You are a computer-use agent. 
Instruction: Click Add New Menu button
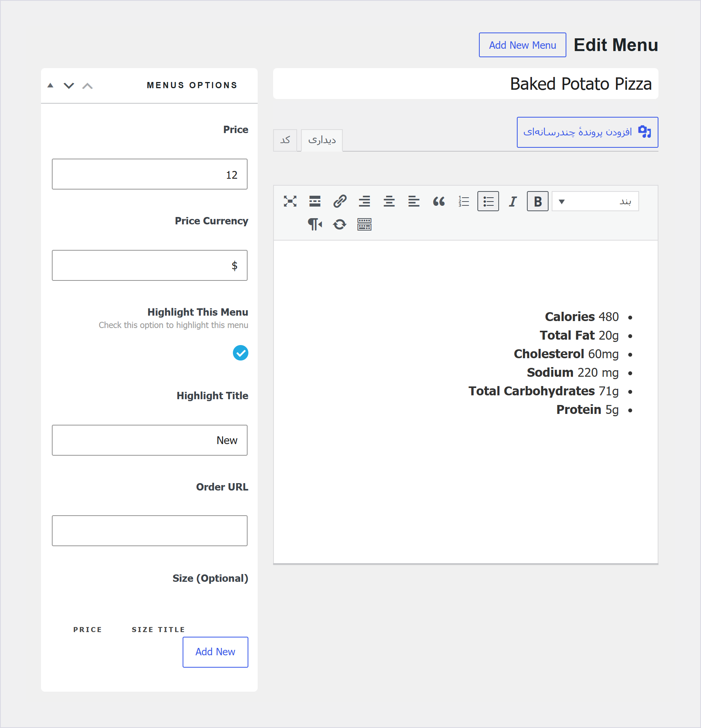523,45
